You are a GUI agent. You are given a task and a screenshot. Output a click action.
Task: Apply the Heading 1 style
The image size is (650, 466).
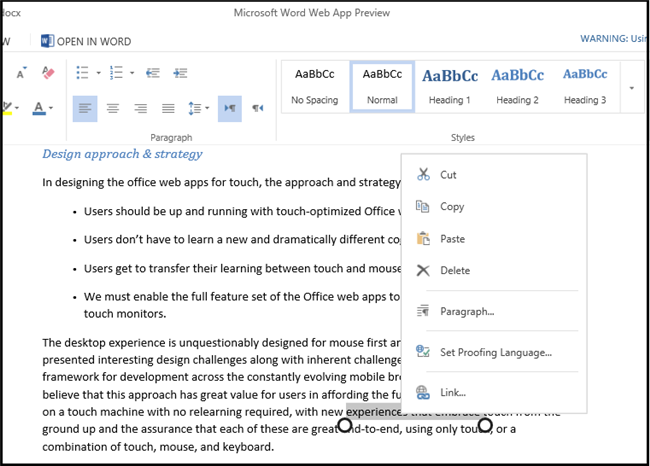(x=450, y=87)
